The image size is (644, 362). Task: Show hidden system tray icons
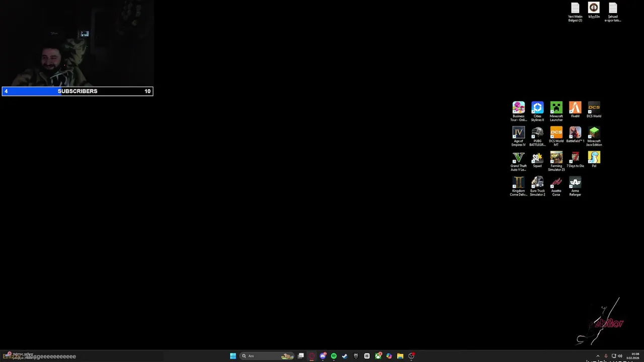coord(598,356)
